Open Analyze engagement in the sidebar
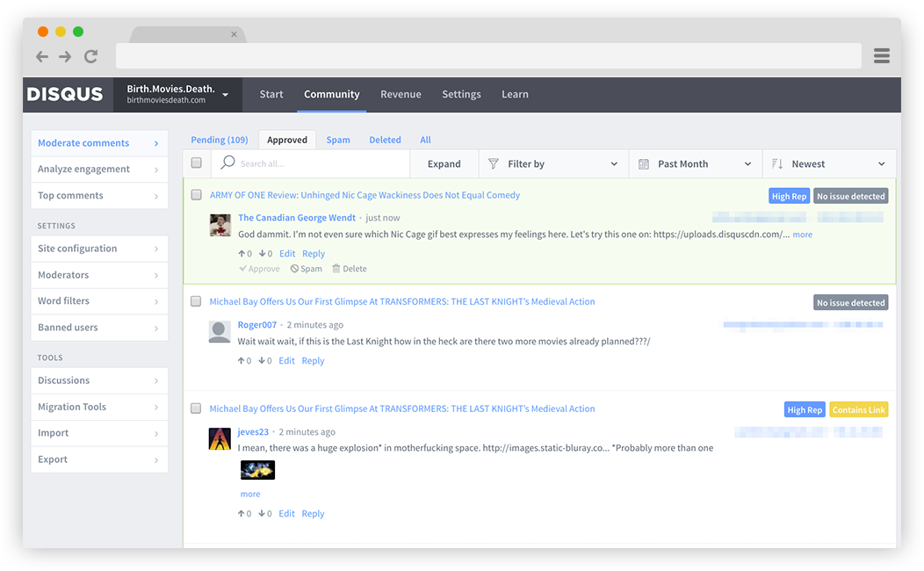 coord(99,170)
